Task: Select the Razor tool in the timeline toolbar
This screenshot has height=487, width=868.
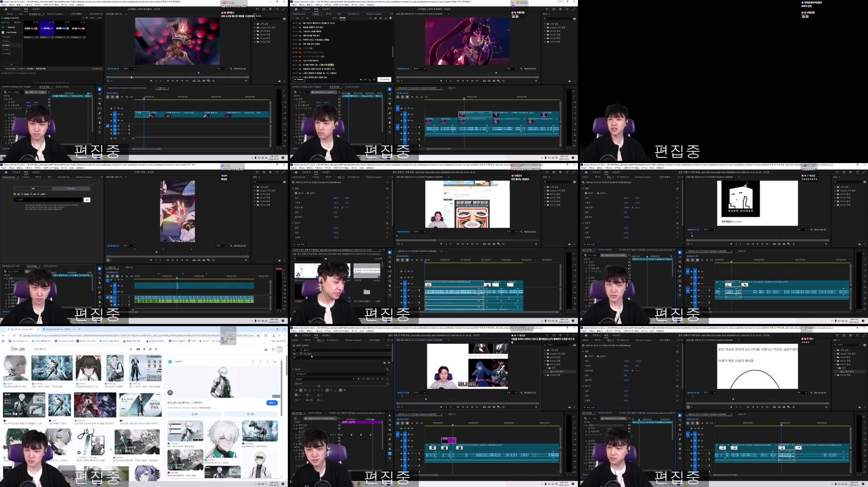Action: coord(99,103)
